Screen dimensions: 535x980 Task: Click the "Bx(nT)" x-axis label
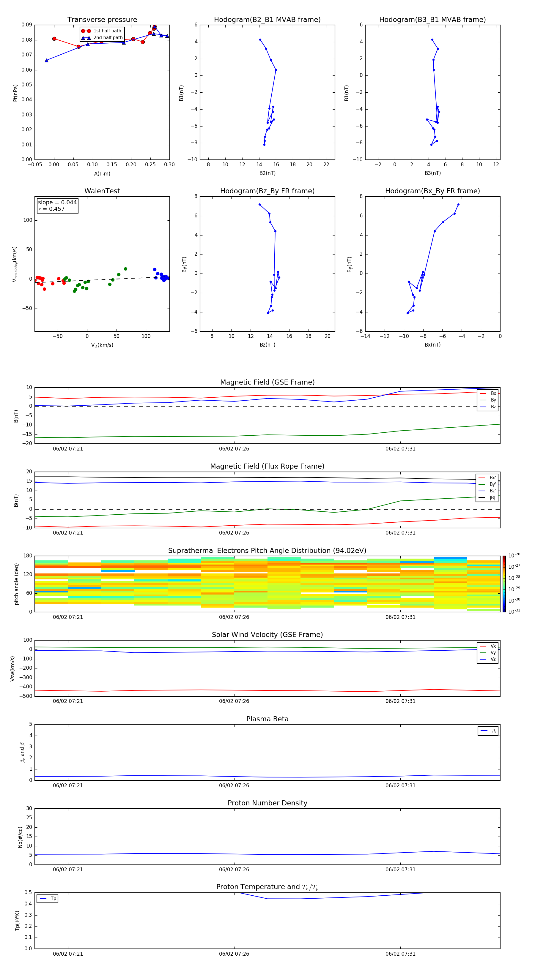tap(432, 345)
